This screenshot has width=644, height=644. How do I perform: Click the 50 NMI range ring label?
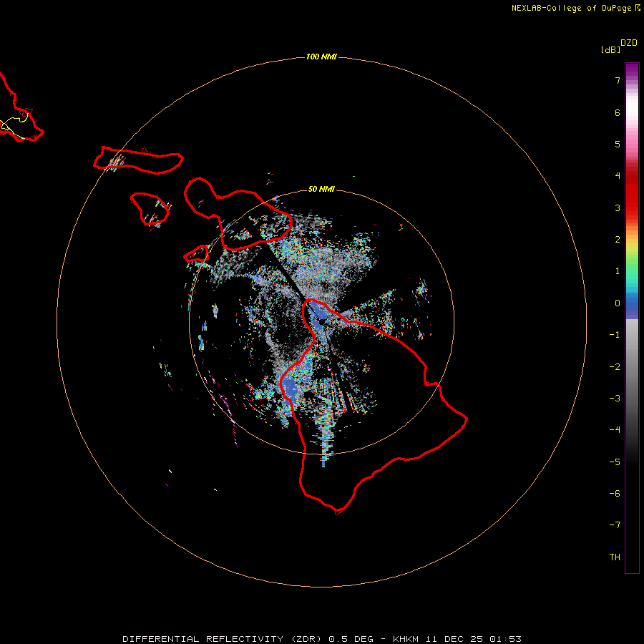point(321,189)
